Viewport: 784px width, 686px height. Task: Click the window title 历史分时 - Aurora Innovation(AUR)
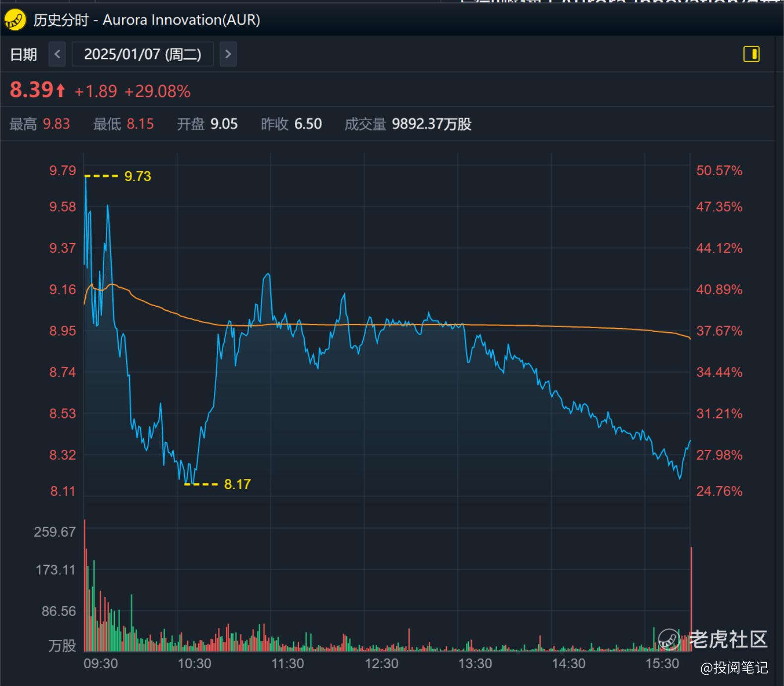coord(147,20)
